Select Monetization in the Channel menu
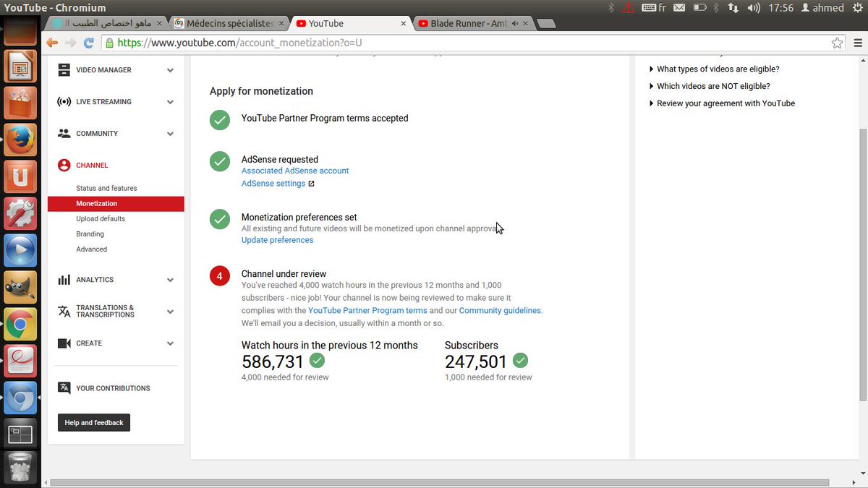The height and width of the screenshot is (488, 868). (116, 204)
